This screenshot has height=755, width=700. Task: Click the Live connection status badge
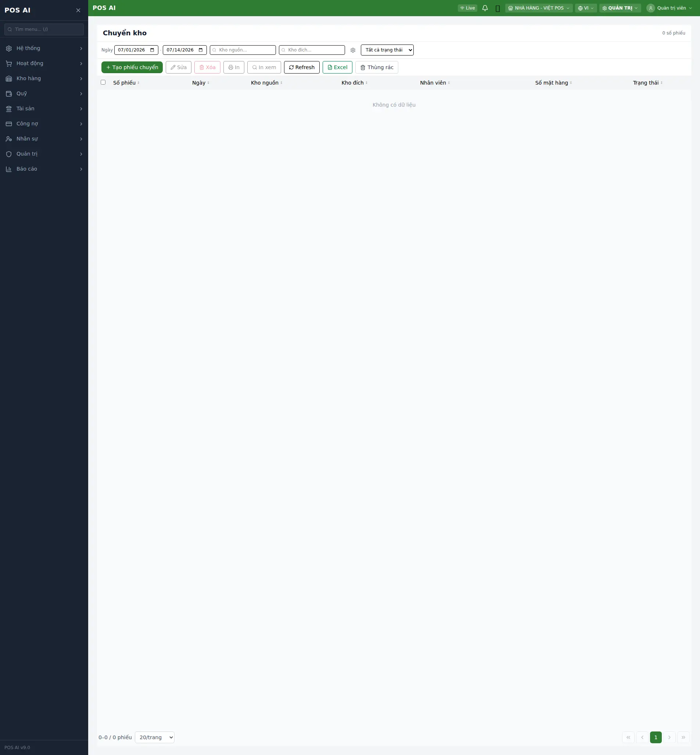(x=467, y=8)
